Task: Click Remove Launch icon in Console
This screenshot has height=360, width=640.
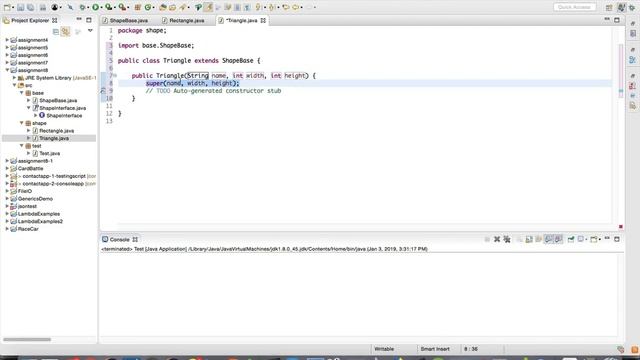Action: coord(497,240)
